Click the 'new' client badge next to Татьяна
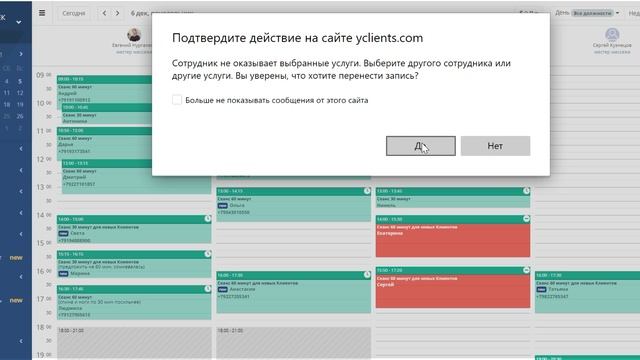 pyautogui.click(x=541, y=289)
